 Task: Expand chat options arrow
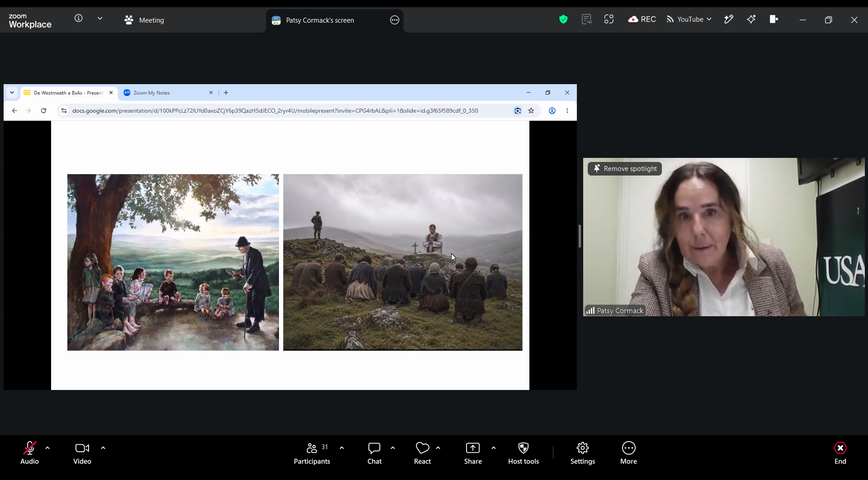[393, 448]
